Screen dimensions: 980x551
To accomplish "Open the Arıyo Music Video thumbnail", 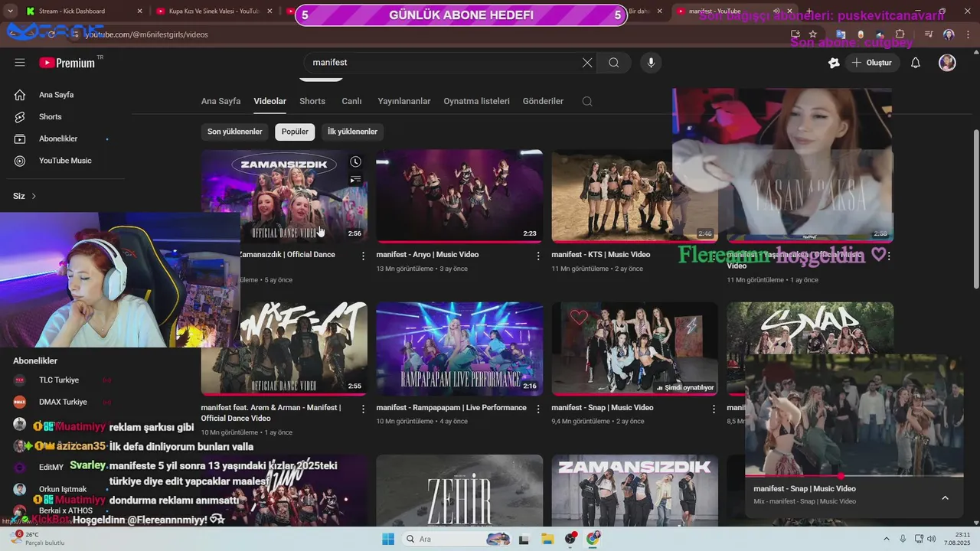I will 459,196.
